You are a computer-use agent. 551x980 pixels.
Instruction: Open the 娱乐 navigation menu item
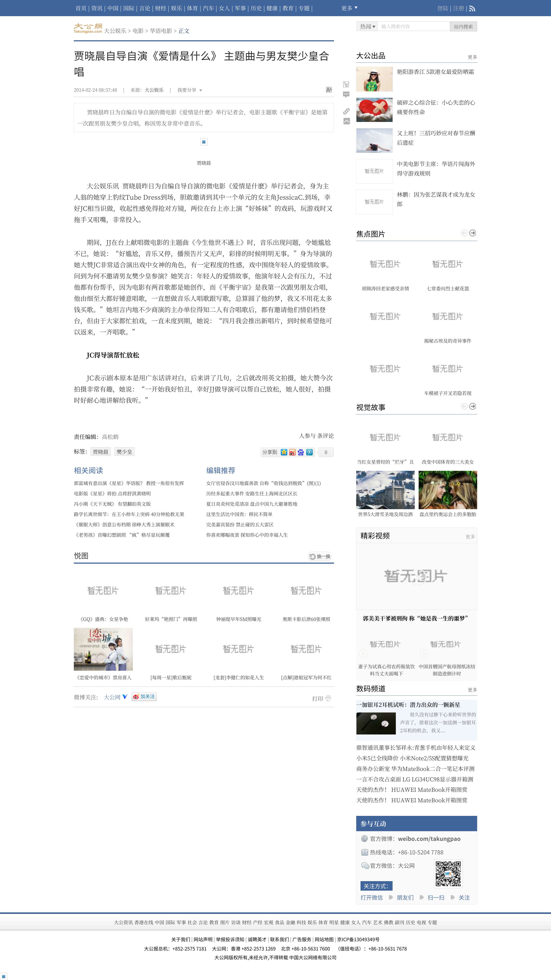click(x=176, y=8)
